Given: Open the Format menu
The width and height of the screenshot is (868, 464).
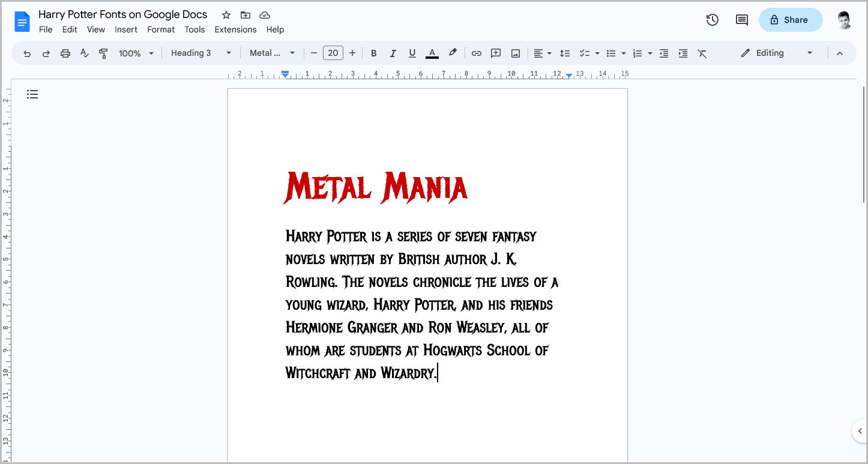Looking at the screenshot, I should pos(161,29).
